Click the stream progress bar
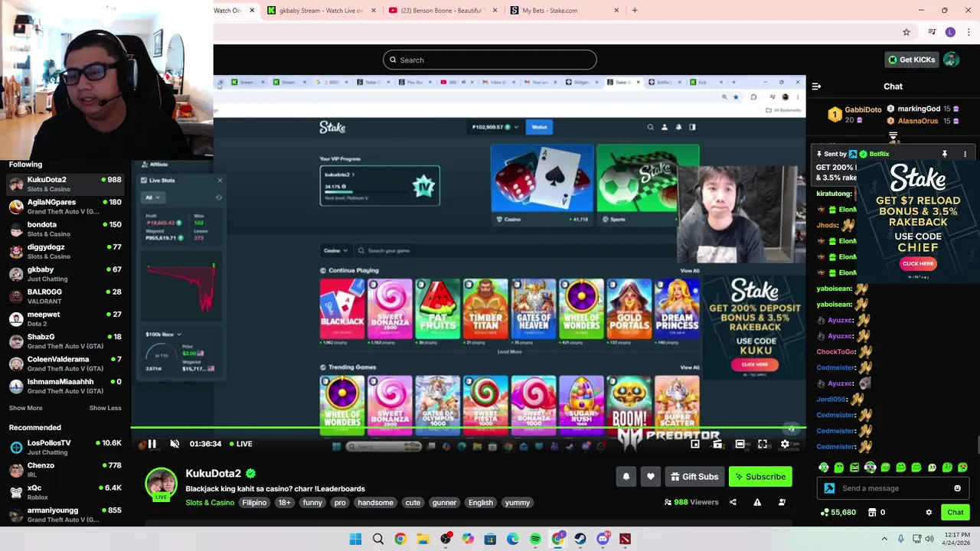Screen dimensions: 980x551 pyautogui.click(x=469, y=429)
